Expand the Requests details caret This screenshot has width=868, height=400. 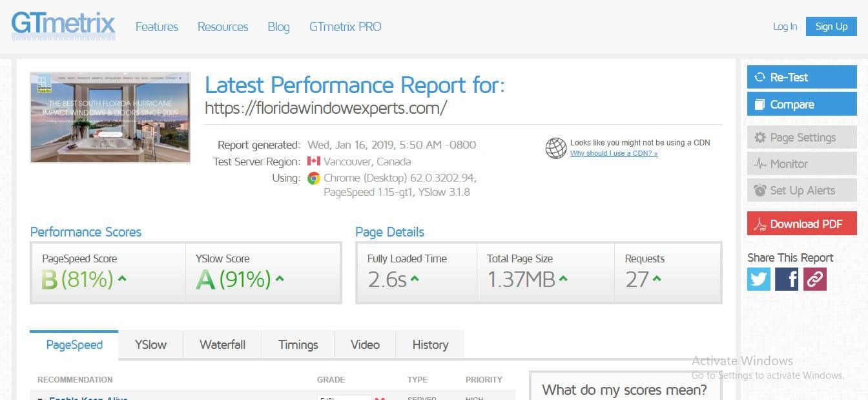(656, 279)
